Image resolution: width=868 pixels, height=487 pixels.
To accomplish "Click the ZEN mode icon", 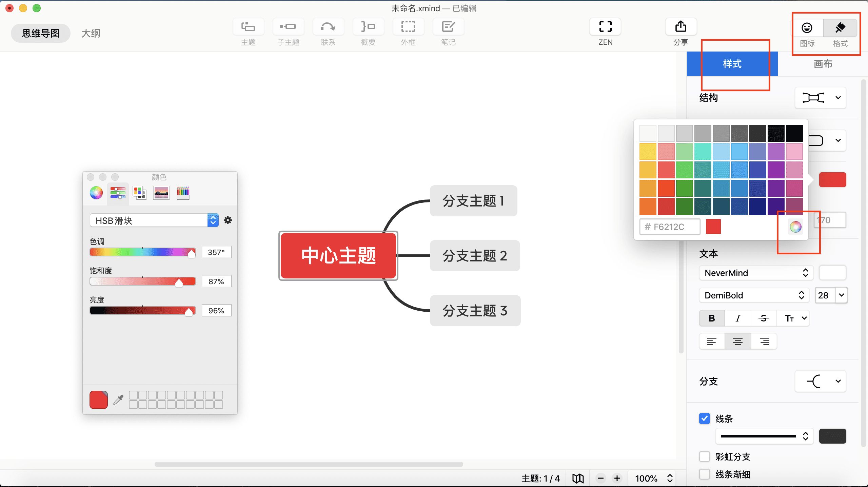I will pyautogui.click(x=605, y=27).
